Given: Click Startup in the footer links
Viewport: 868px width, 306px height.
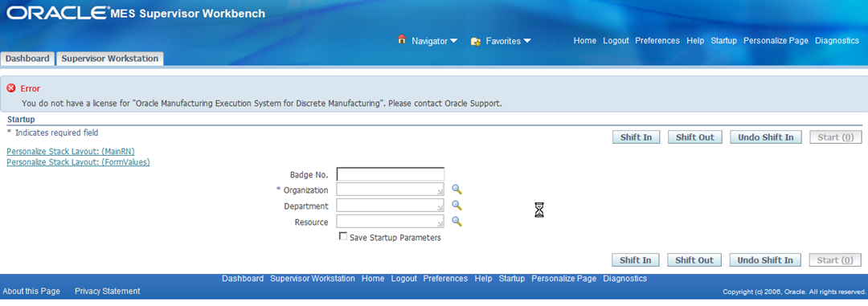Looking at the screenshot, I should click(x=511, y=279).
